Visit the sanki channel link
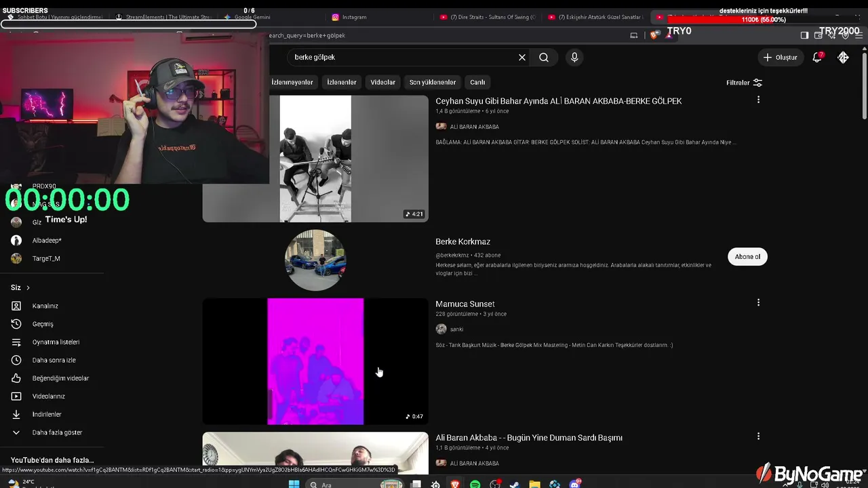Viewport: 868px width, 488px height. pos(456,329)
